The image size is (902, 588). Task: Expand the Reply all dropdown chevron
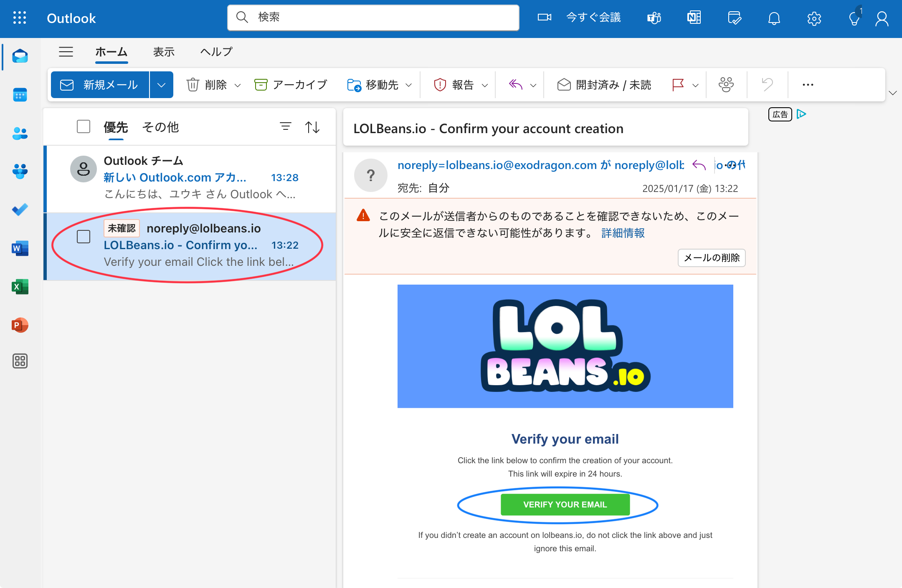tap(533, 85)
